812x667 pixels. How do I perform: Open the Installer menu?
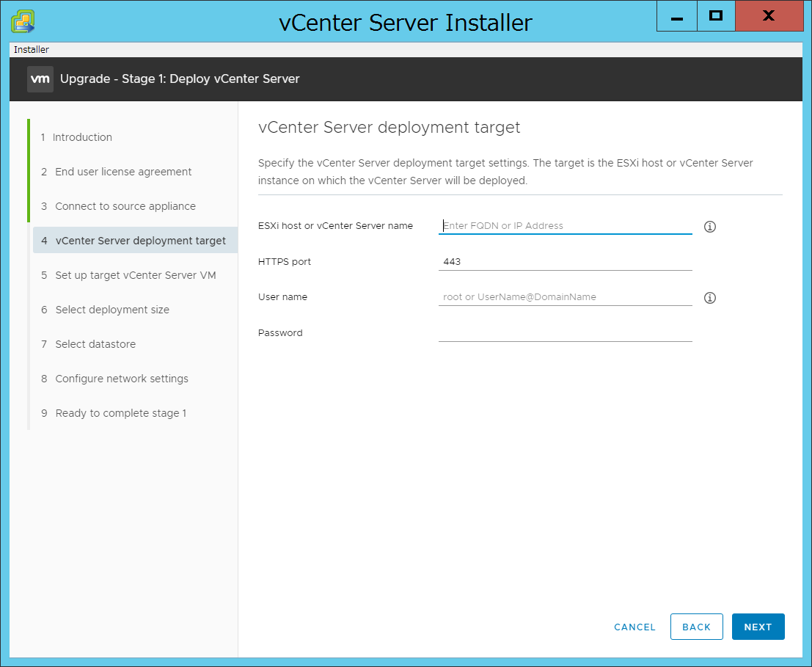(31, 50)
